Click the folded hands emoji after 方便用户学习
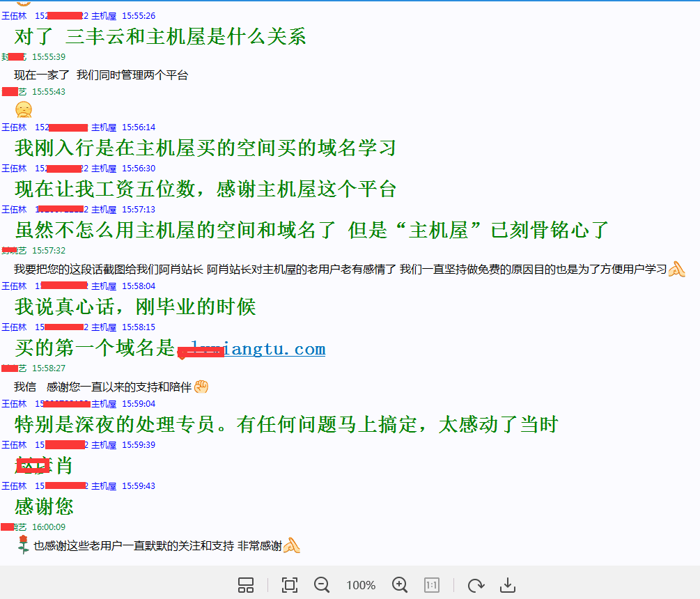700x599 pixels. point(677,269)
